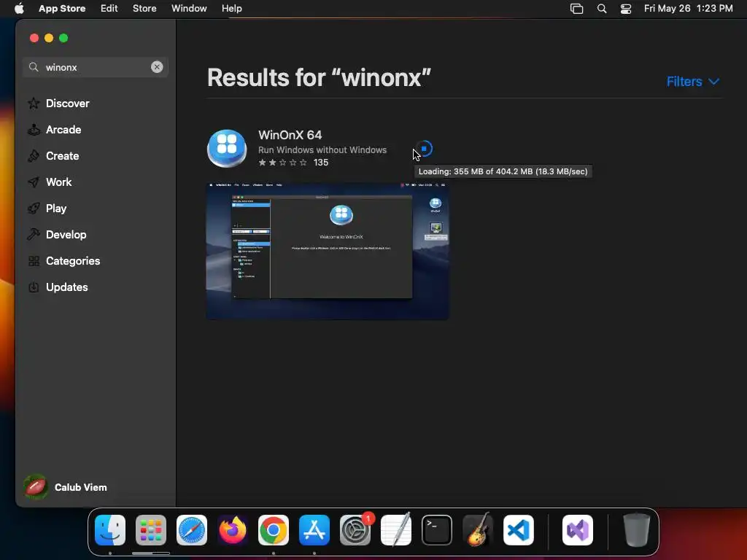747x560 pixels.
Task: Open the WinOnX 64 app icon
Action: click(227, 149)
